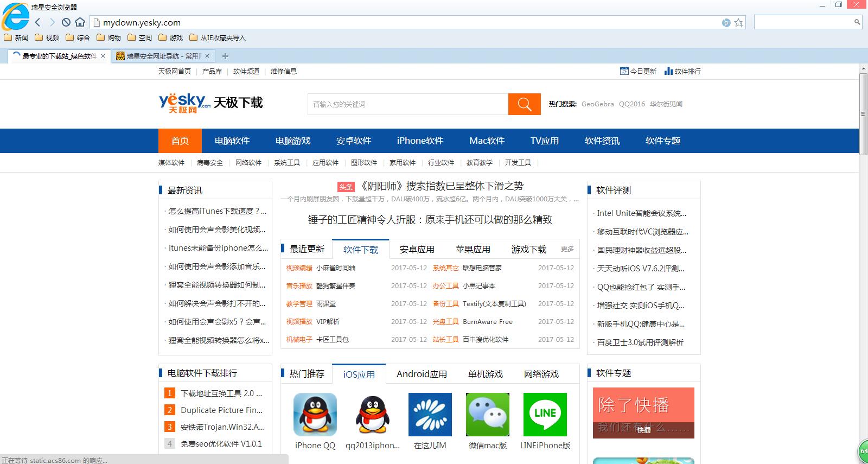Open the 微信mac版 app icon
The height and width of the screenshot is (464, 868).
(487, 415)
